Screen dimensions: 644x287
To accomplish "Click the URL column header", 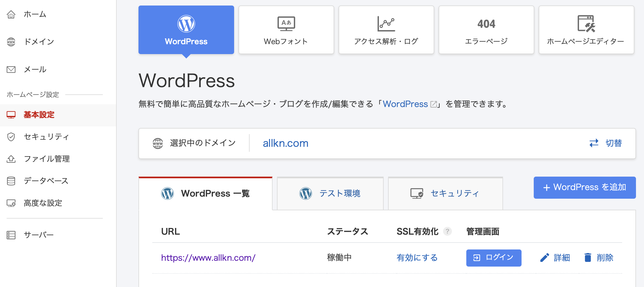I will (x=171, y=231).
